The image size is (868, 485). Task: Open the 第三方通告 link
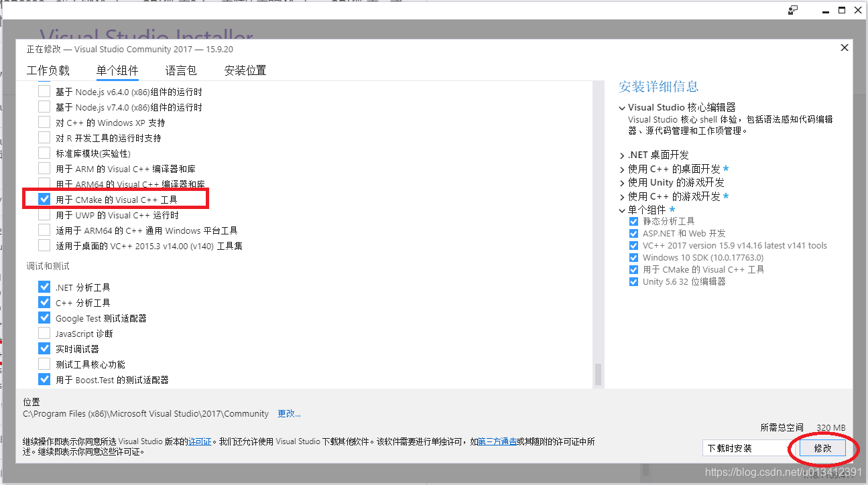click(497, 441)
